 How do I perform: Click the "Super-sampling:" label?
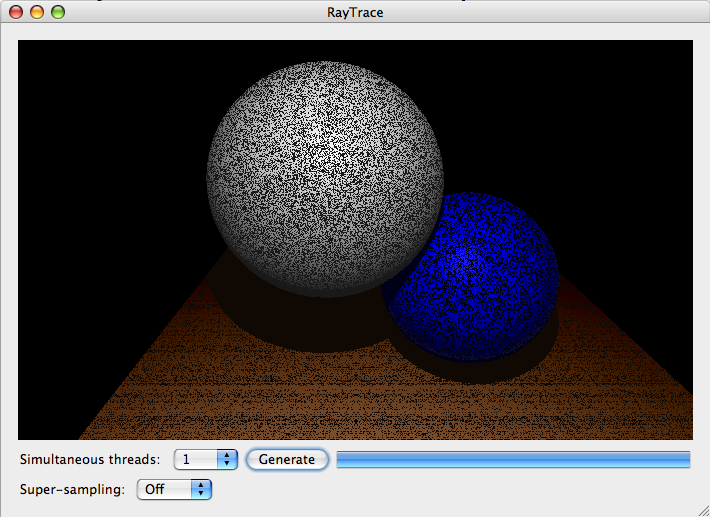click(73, 489)
